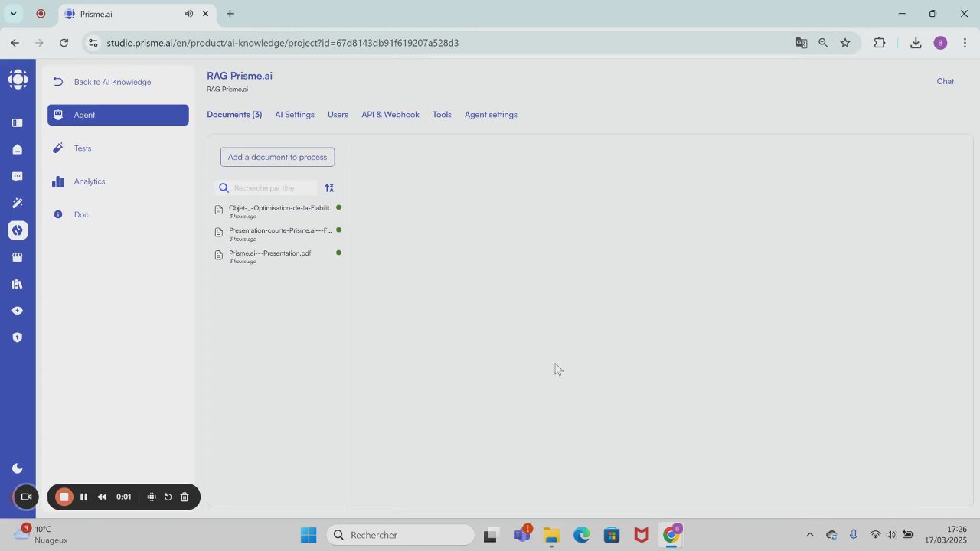This screenshot has height=551, width=980.
Task: Open the Chrome extensions puzzle icon
Action: click(880, 43)
